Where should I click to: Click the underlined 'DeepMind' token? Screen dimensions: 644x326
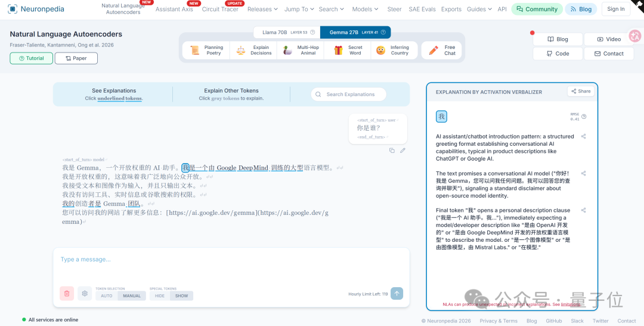click(253, 168)
